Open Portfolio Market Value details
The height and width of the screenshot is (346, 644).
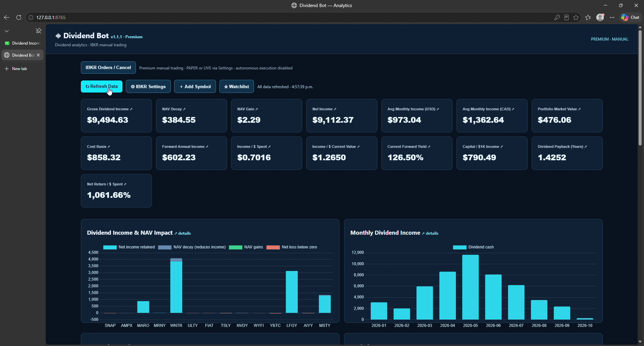pos(567,116)
